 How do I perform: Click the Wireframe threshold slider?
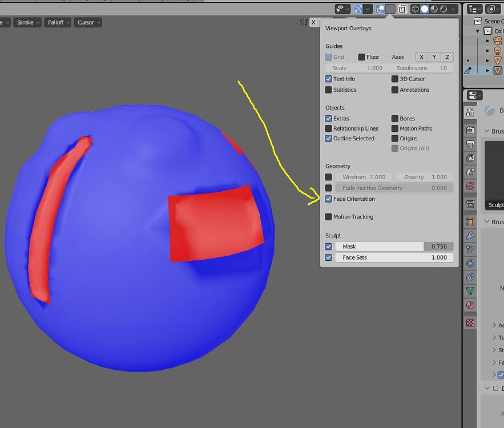[363, 177]
